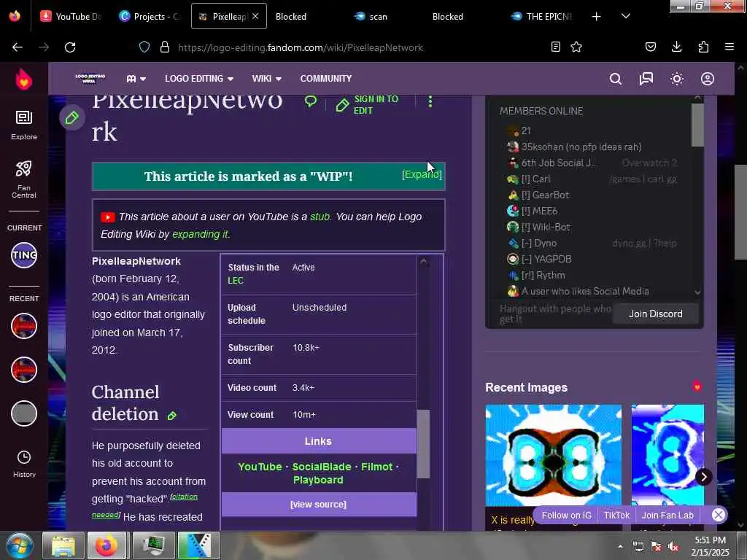Toggle reader view icon
Image resolution: width=747 pixels, height=560 pixels.
(x=555, y=47)
